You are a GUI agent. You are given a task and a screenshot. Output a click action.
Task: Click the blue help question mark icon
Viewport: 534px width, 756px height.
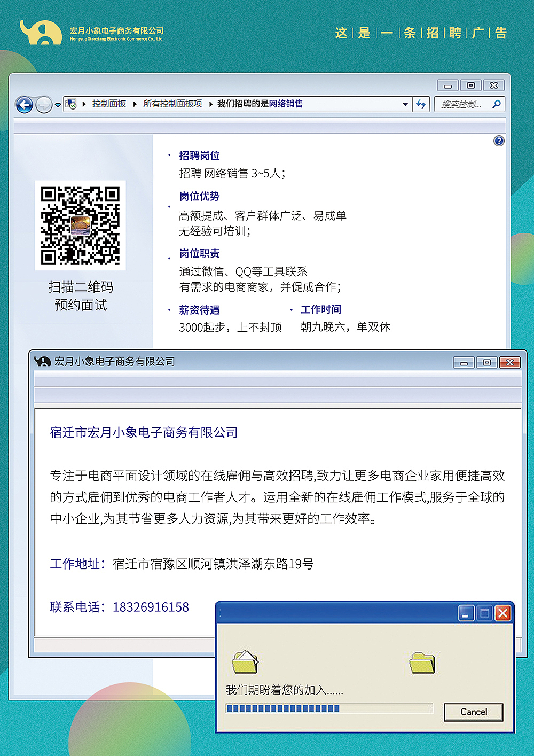pos(499,141)
